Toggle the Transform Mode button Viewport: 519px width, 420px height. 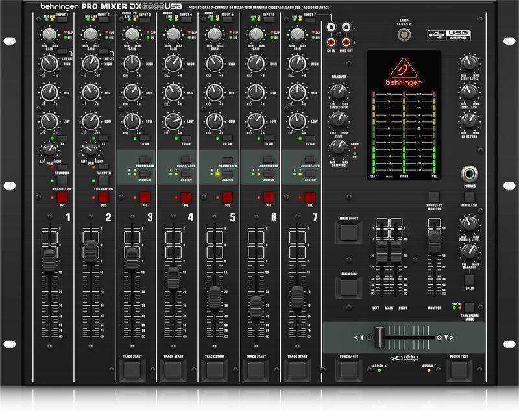click(469, 308)
